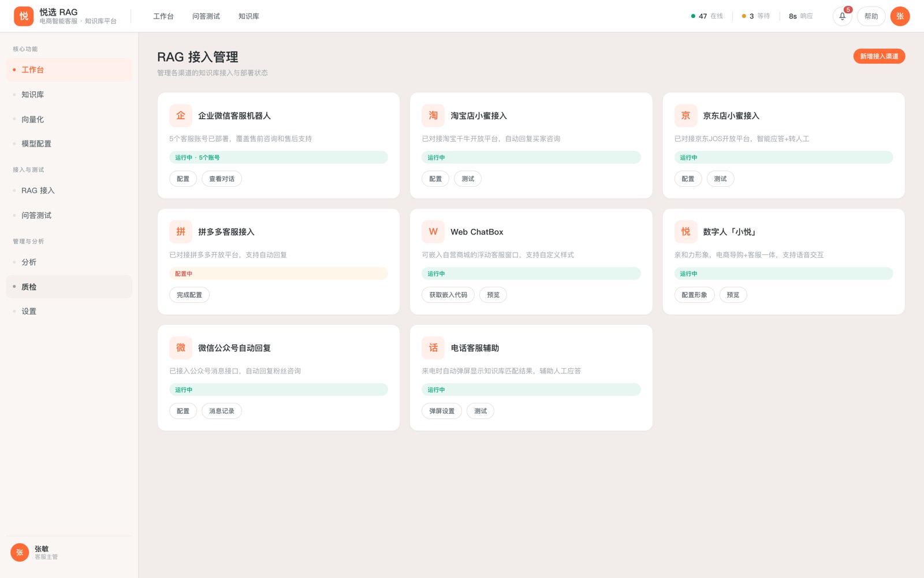The image size is (924, 578).
Task: Go to 向量化 in the sidebar
Action: 69,120
